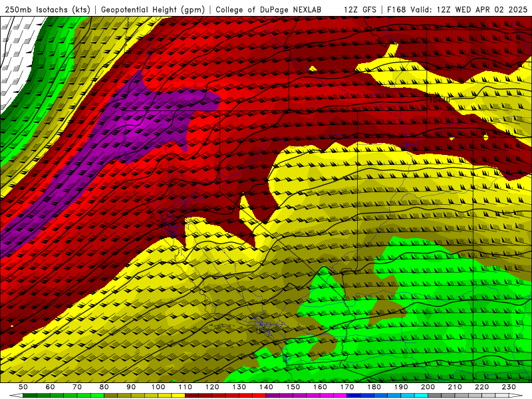Image resolution: width=532 pixels, height=399 pixels.
Task: Select the 230 value on the color scale
Action: 509,387
